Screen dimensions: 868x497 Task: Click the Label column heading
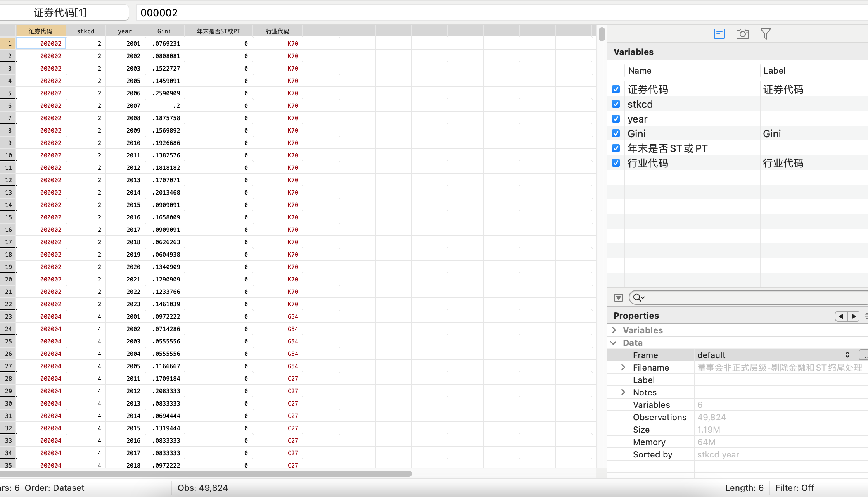pos(774,71)
